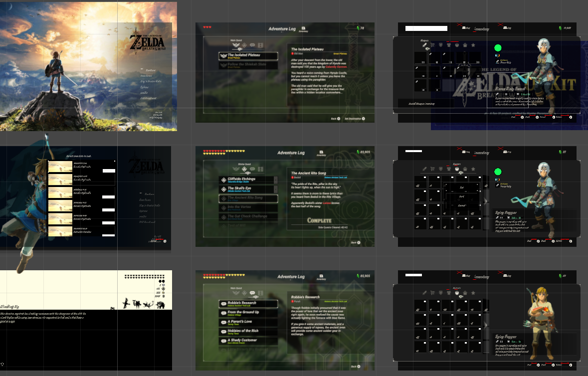The width and height of the screenshot is (588, 376).
Task: Select Key Items star icon in top-right inventory
Action: [x=473, y=45]
